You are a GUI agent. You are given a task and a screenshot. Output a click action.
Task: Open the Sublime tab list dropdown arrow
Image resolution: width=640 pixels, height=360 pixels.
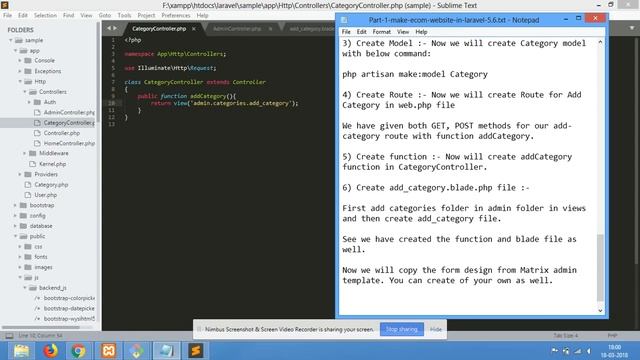tap(631, 28)
